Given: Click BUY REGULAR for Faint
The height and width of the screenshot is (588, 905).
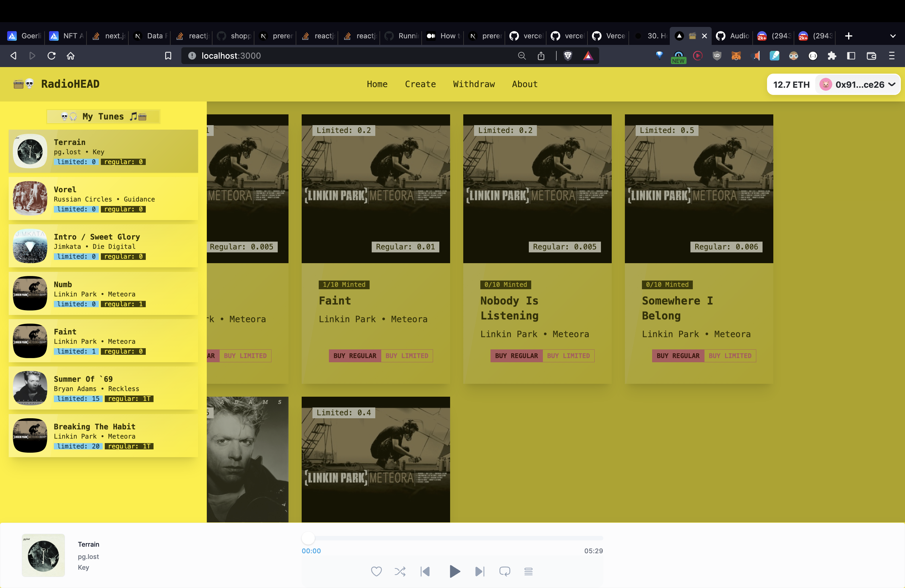Looking at the screenshot, I should 354,356.
